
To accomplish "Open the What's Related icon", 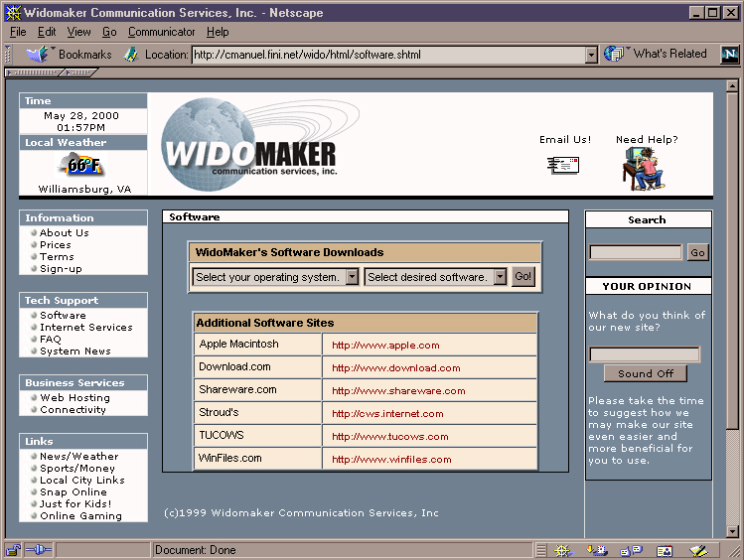I will coord(614,54).
